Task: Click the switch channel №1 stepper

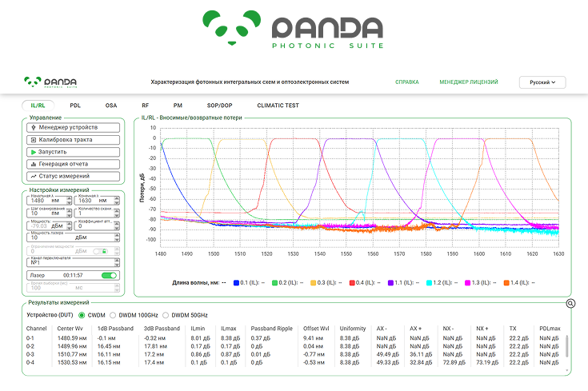Action: click(x=117, y=262)
